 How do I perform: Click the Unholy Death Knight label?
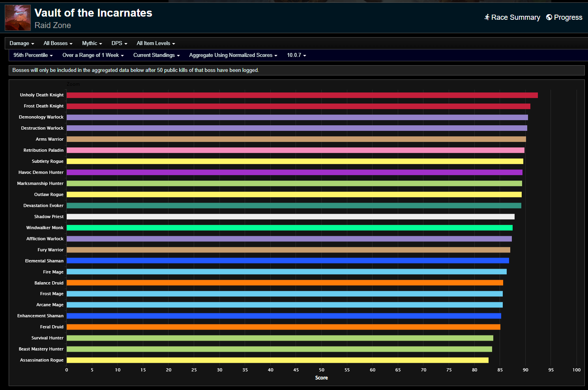point(42,95)
